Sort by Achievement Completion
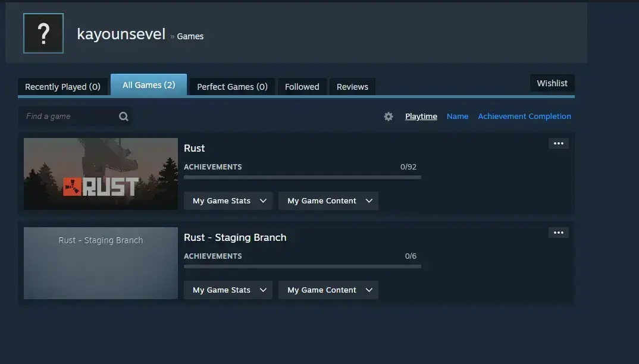The height and width of the screenshot is (364, 639). pyautogui.click(x=524, y=117)
